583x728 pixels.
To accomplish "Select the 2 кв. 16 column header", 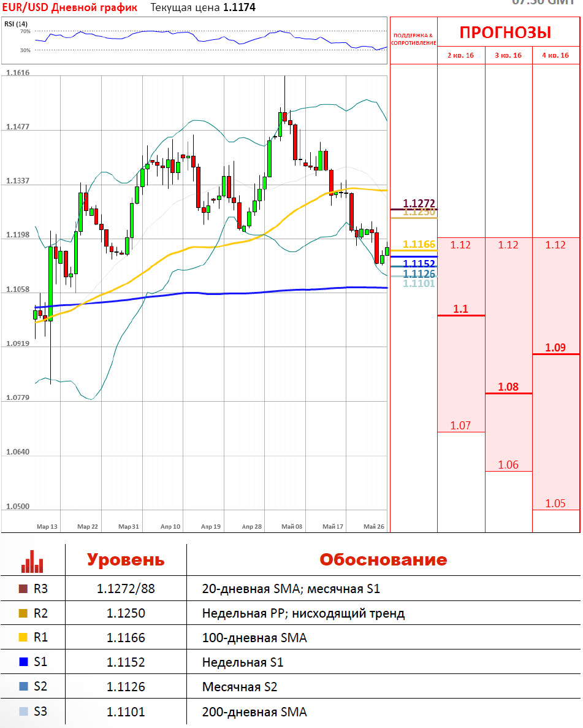I will pos(460,55).
